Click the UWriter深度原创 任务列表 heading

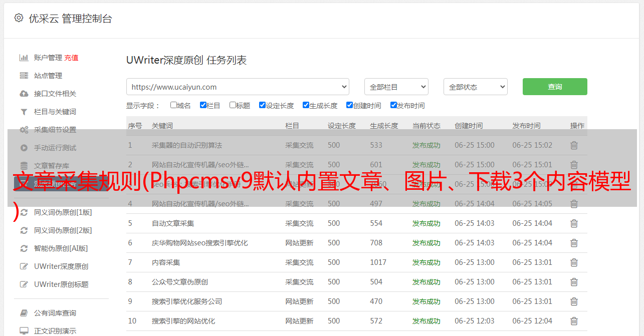[186, 61]
